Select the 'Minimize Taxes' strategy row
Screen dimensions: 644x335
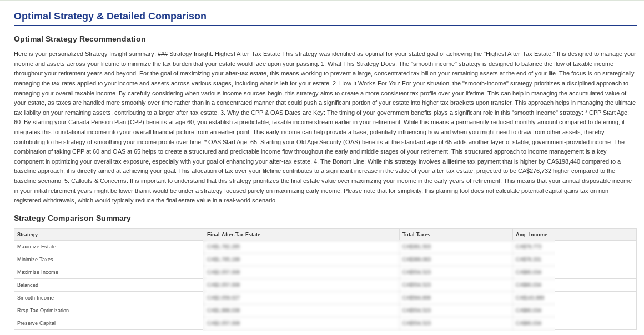coord(35,260)
